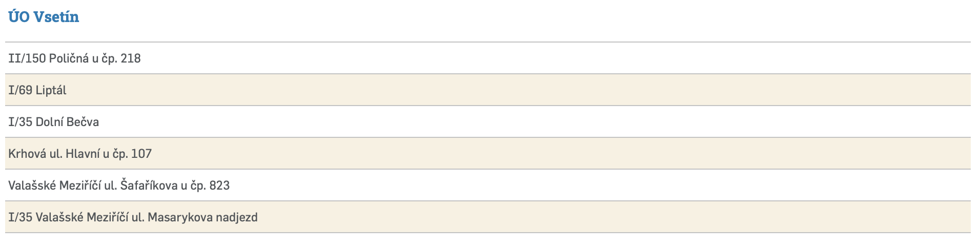Image resolution: width=980 pixels, height=247 pixels.
Task: Click the word Liptál
Action: click(x=51, y=90)
